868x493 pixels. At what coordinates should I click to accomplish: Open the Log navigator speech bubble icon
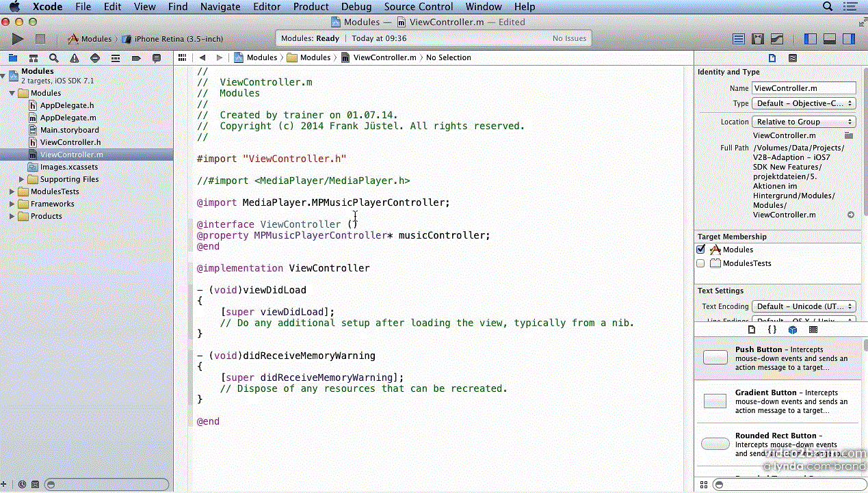tap(157, 58)
